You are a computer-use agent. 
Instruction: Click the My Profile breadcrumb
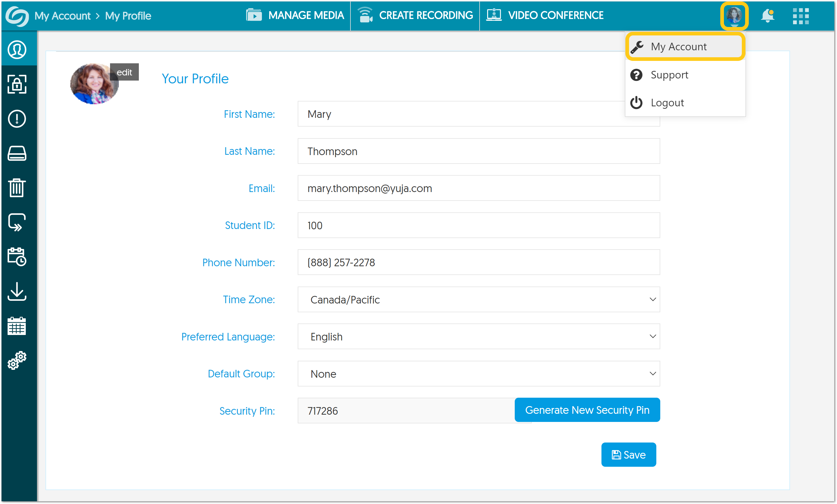[x=128, y=16]
